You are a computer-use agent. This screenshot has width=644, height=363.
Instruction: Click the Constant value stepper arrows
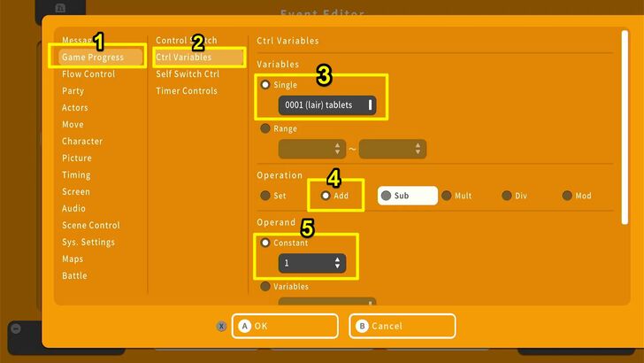pyautogui.click(x=337, y=263)
